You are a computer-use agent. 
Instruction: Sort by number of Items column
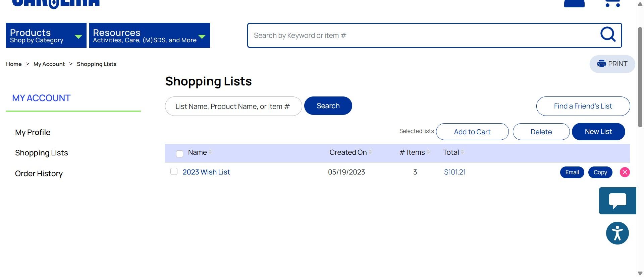(428, 152)
